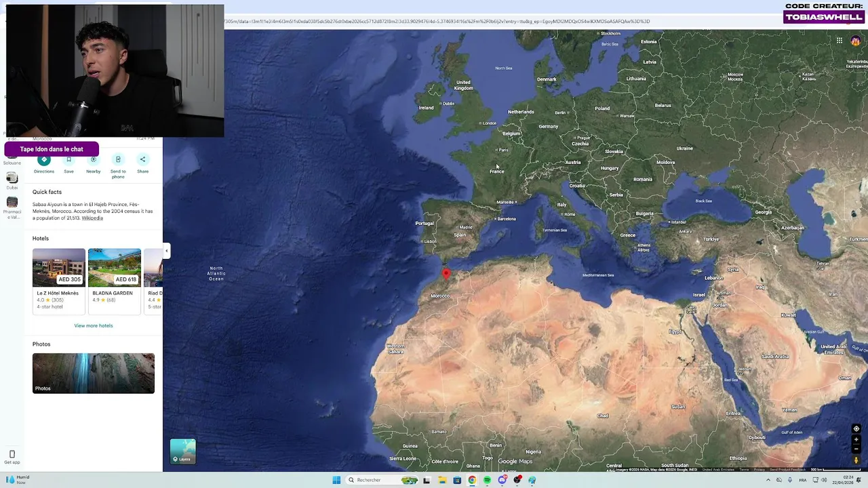Click the Ukraine label on the map
The width and height of the screenshot is (868, 488).
685,148
